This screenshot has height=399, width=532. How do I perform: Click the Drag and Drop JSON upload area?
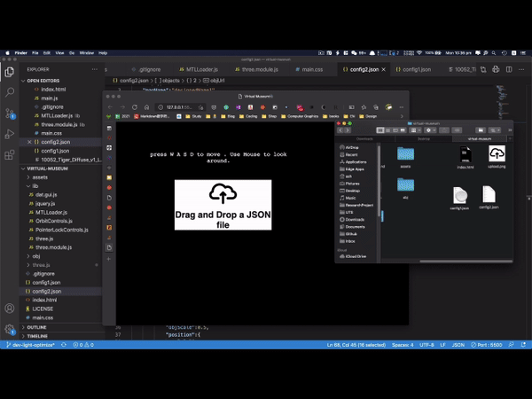pyautogui.click(x=218, y=204)
